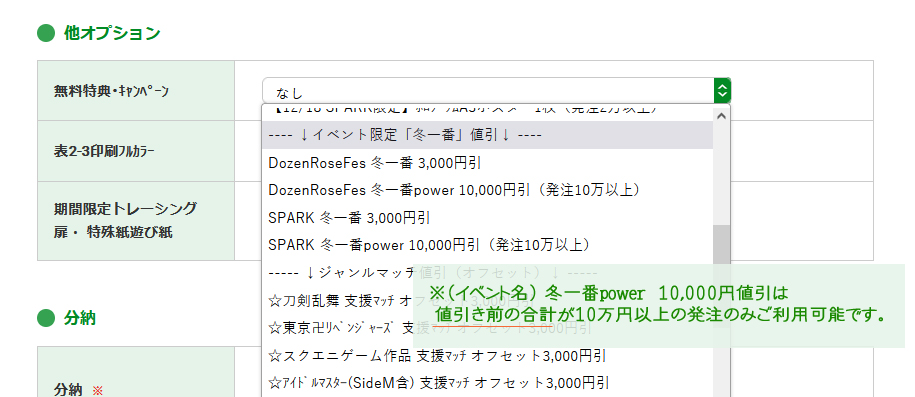Choose ☆スクエニゲーム作品 支援マッチ オフセット option

(487, 355)
